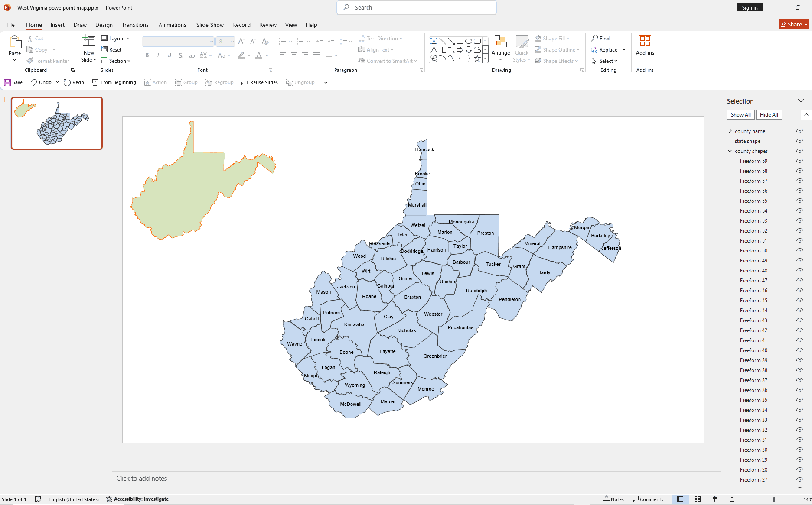The image size is (812, 505).
Task: Switch to the Transitions tab
Action: [135, 25]
